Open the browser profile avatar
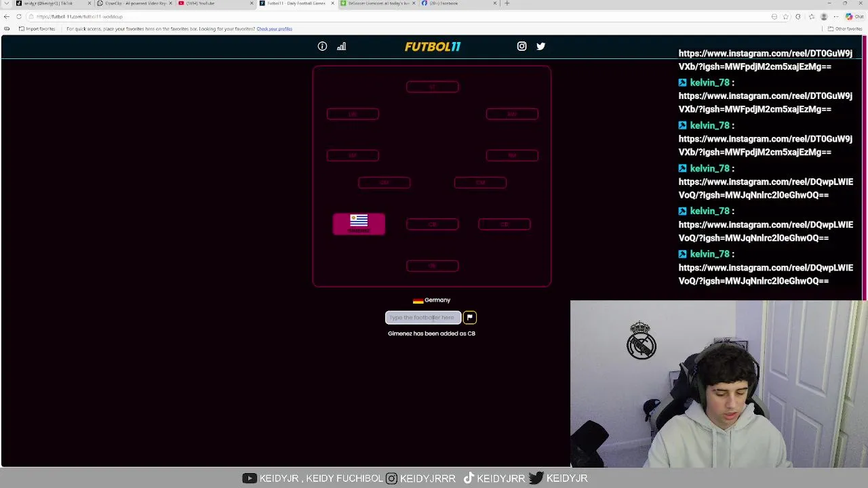The image size is (868, 488). pyautogui.click(x=824, y=16)
